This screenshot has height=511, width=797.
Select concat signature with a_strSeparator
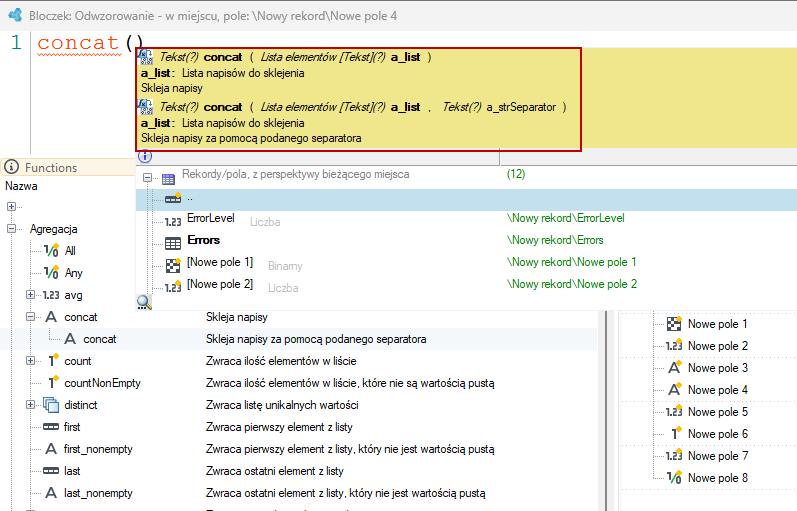click(362, 107)
